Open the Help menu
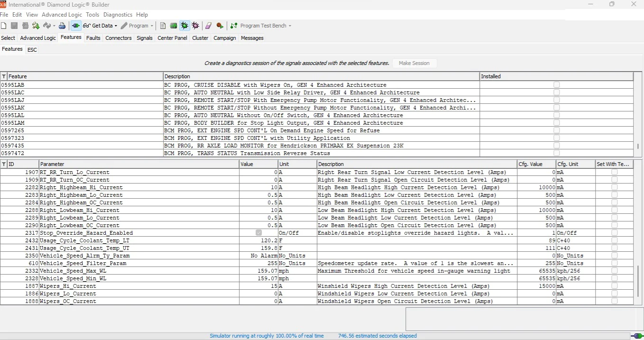 click(142, 15)
